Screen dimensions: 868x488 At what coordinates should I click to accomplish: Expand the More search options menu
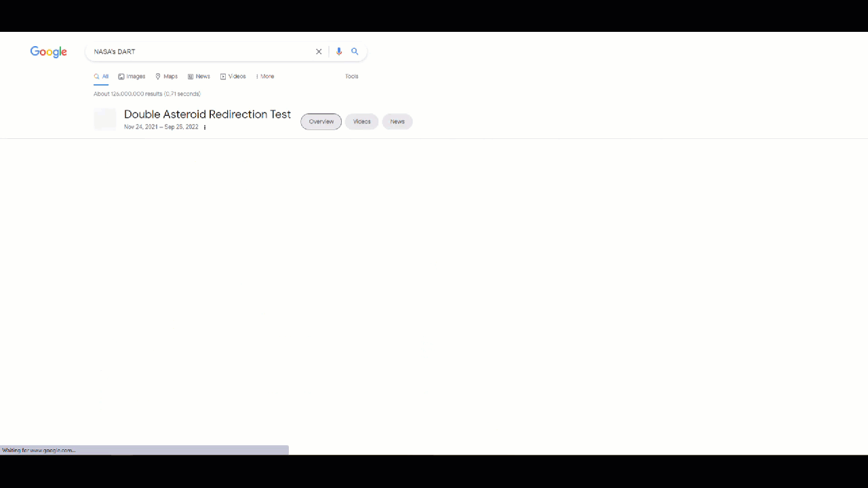[x=265, y=77]
